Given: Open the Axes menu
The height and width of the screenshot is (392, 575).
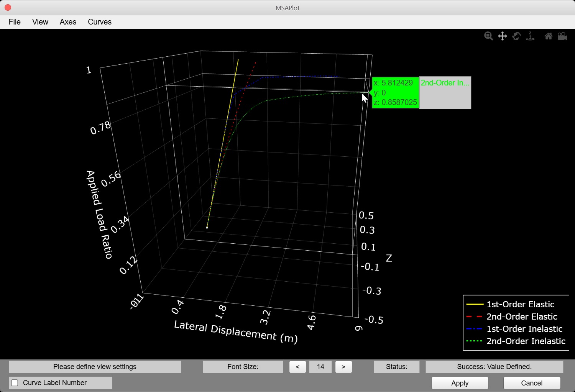Looking at the screenshot, I should 68,22.
